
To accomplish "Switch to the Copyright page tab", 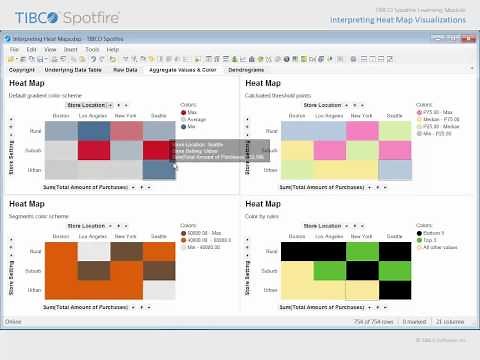I will point(22,70).
